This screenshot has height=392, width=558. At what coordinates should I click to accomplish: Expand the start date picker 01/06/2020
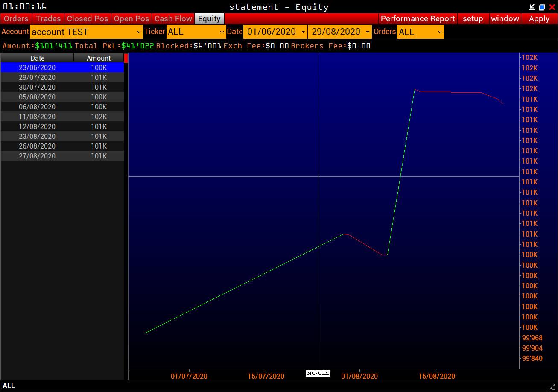tap(275, 32)
